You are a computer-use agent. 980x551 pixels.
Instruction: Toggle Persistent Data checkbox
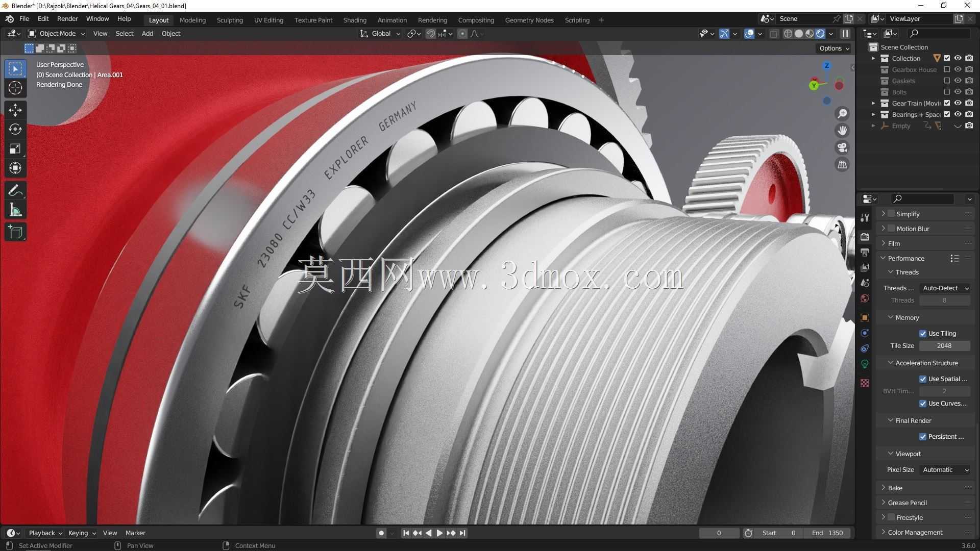923,437
